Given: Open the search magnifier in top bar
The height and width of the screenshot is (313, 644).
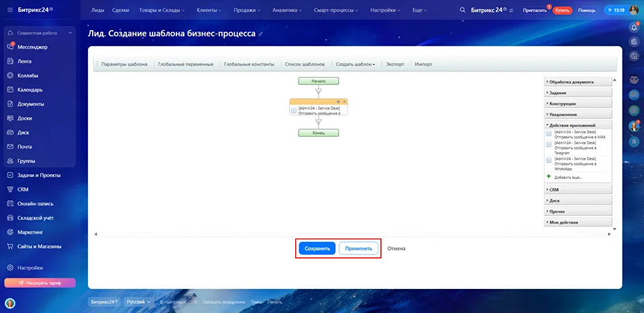Looking at the screenshot, I should click(x=462, y=11).
